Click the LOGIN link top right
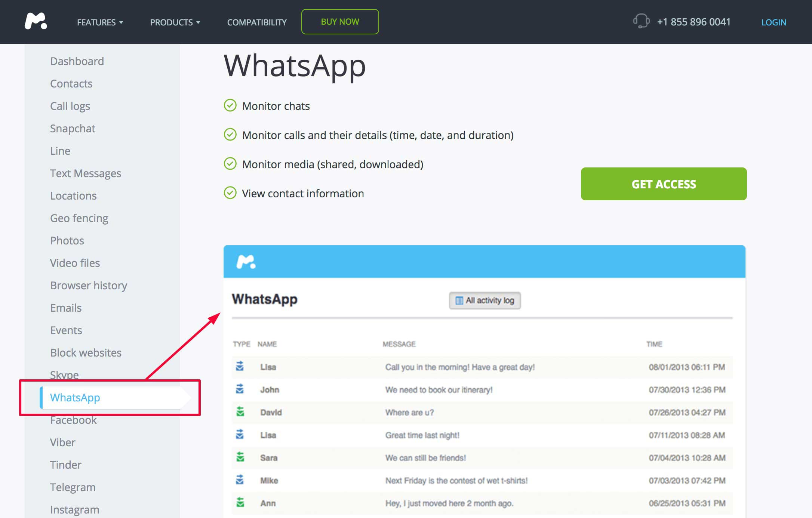 [x=773, y=22]
